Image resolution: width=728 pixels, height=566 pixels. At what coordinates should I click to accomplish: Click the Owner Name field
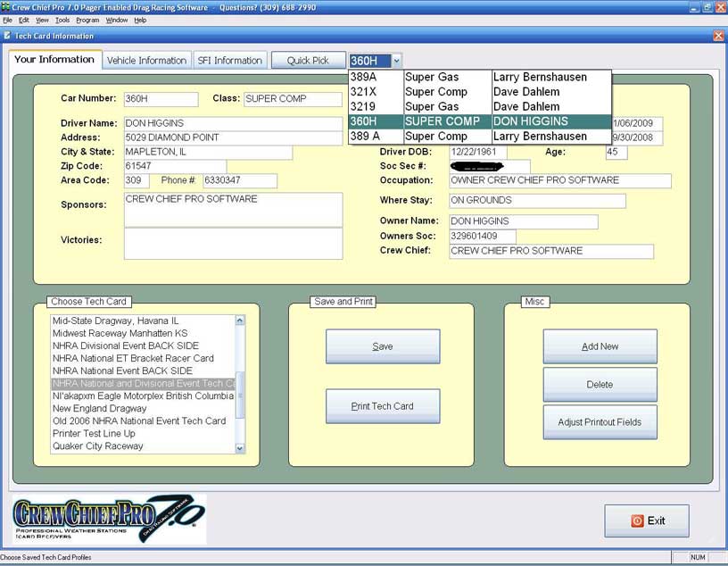(x=523, y=221)
